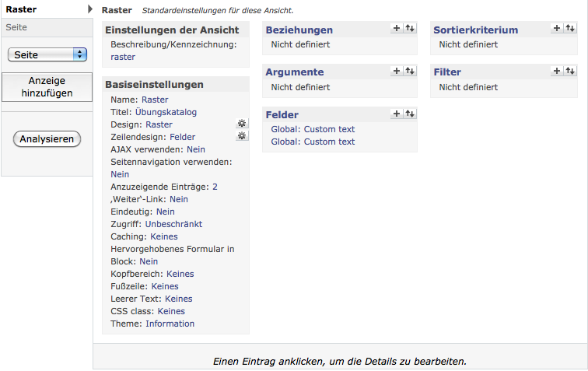Click the Theme Information link
This screenshot has width=588, height=371.
pos(170,324)
